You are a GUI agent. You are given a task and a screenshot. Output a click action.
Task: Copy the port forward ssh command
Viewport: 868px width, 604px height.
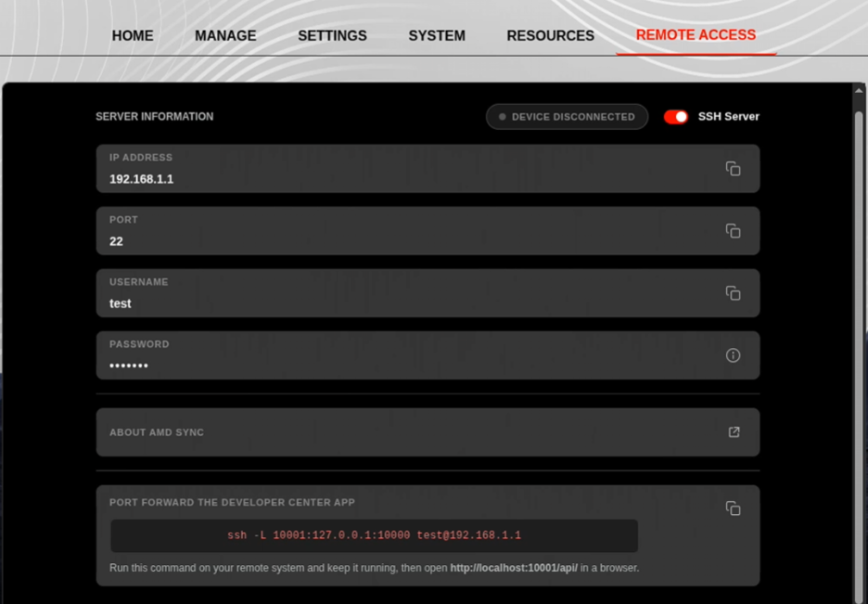click(x=733, y=508)
